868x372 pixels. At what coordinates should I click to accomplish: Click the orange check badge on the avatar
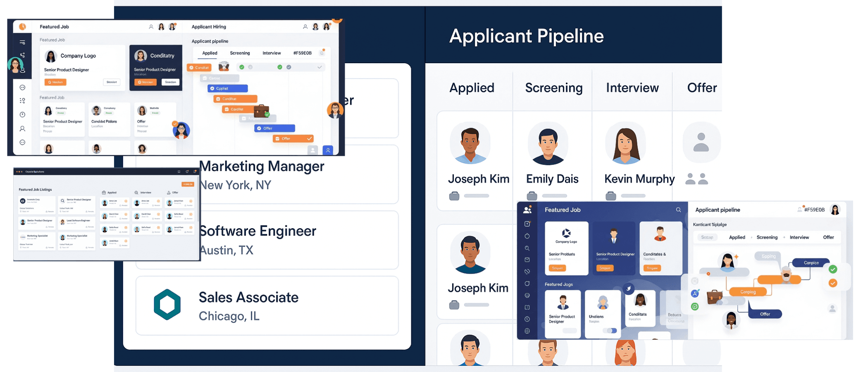pyautogui.click(x=175, y=123)
